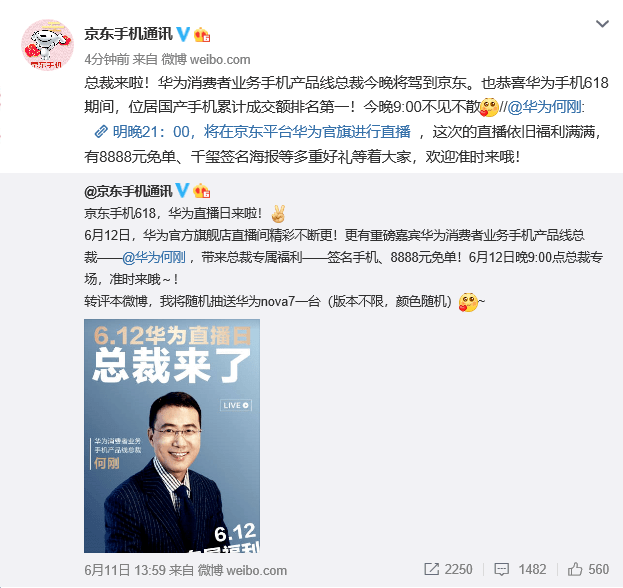Image resolution: width=623 pixels, height=588 pixels.
Task: Click the repost icon showing 2250
Action: [448, 569]
